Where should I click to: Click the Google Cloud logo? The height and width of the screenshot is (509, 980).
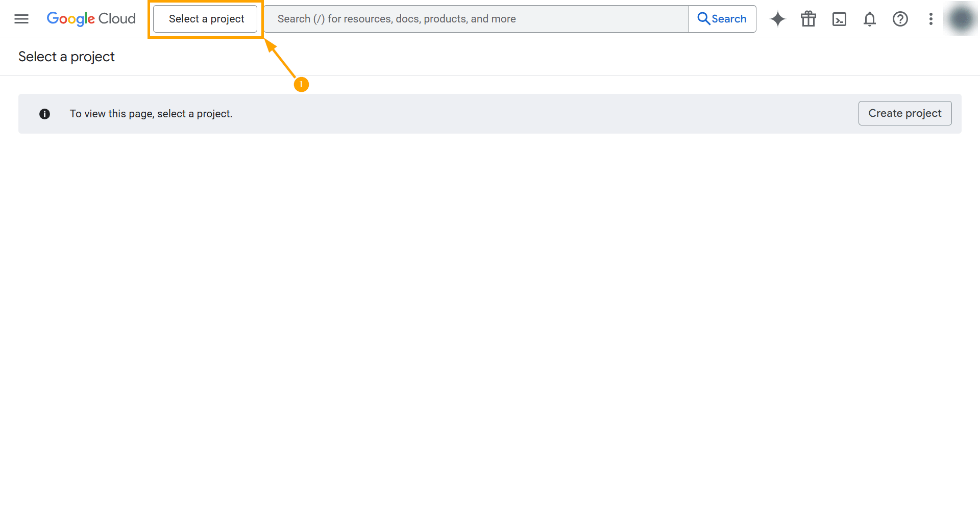point(91,19)
